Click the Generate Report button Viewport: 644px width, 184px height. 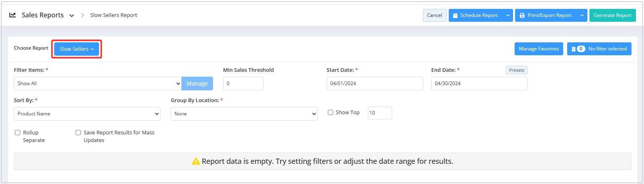[612, 15]
